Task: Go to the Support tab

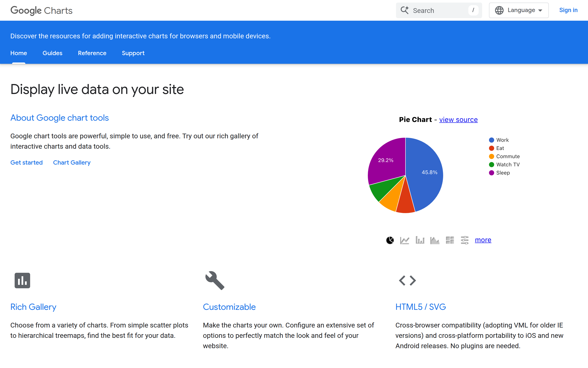Action: [133, 53]
